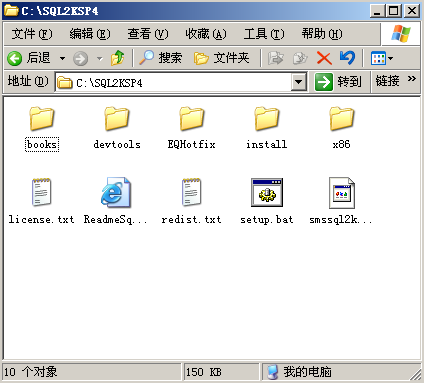This screenshot has width=424, height=383.
Task: Open the 文件(F) menu
Action: pyautogui.click(x=32, y=34)
